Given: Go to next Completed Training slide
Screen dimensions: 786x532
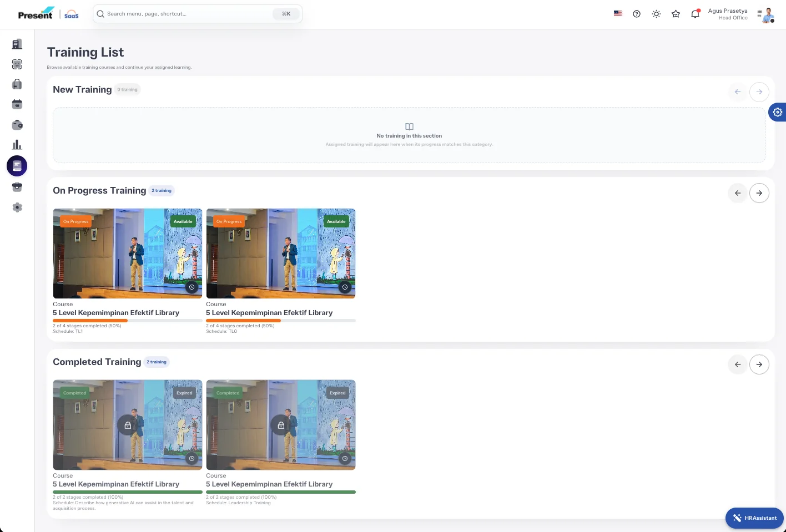Looking at the screenshot, I should pos(759,364).
